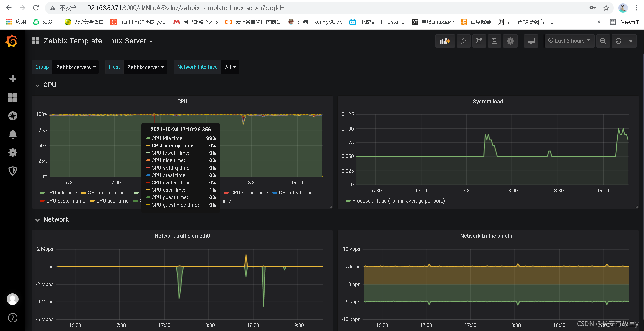Open refresh interval dropdown arrow
The image size is (644, 331).
pos(631,41)
